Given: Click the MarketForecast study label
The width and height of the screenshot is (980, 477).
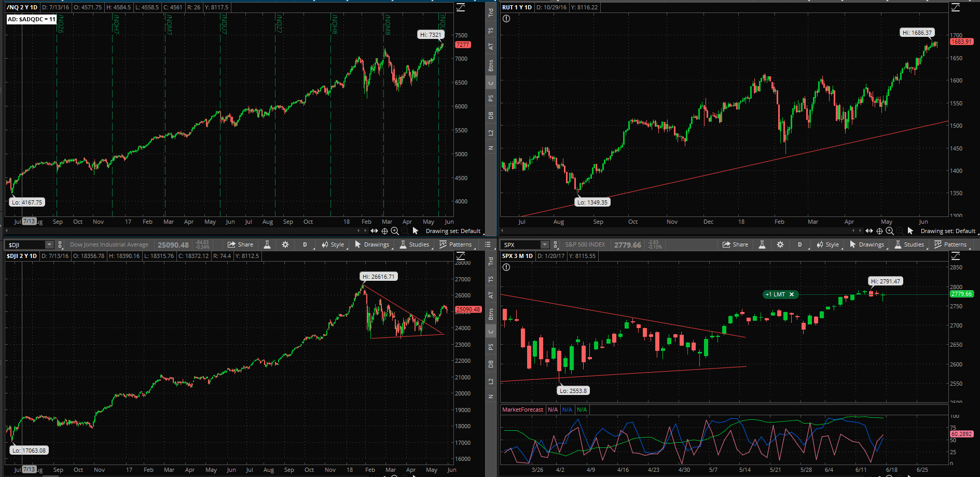Looking at the screenshot, I should pyautogui.click(x=522, y=410).
